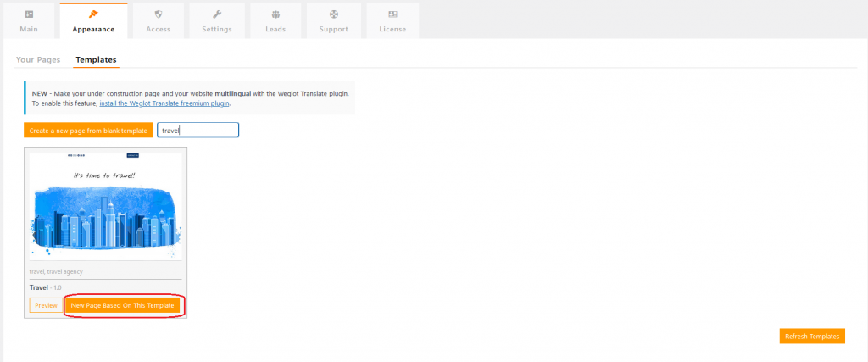
Task: Click the Main tab dashboard icon
Action: point(29,14)
